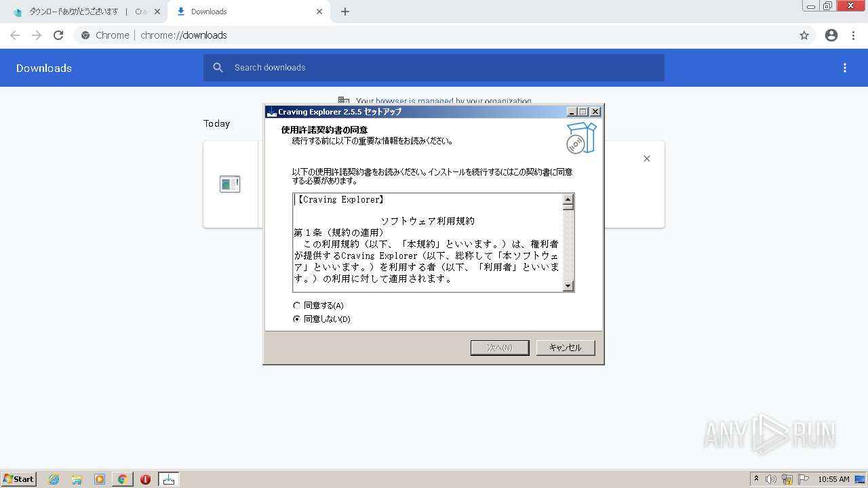Open Chrome's three-dot main menu
Image resolution: width=868 pixels, height=488 pixels.
coord(854,35)
